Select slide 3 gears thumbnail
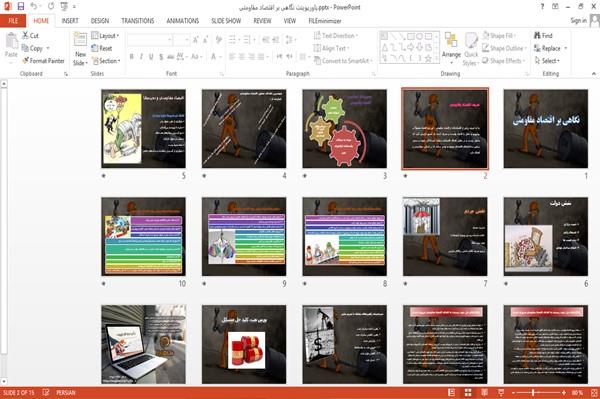Viewport: 600px width, 399px height. pyautogui.click(x=344, y=129)
